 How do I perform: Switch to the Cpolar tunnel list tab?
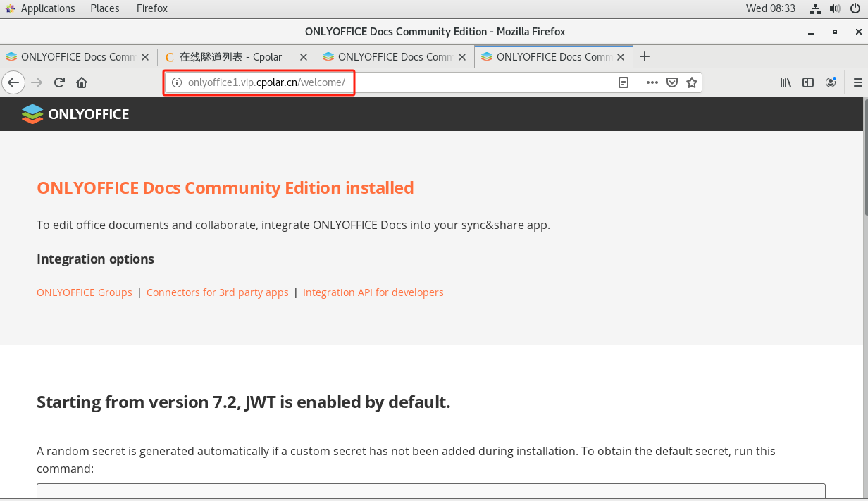[229, 57]
